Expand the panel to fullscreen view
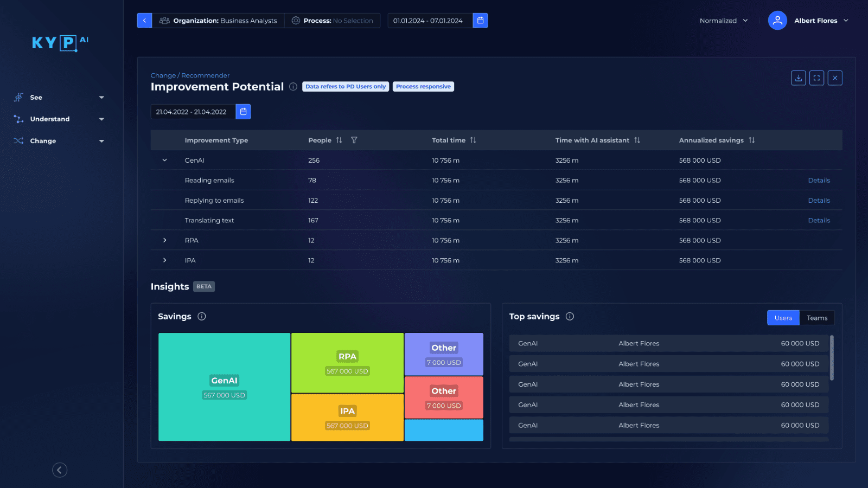868x488 pixels. [x=816, y=78]
